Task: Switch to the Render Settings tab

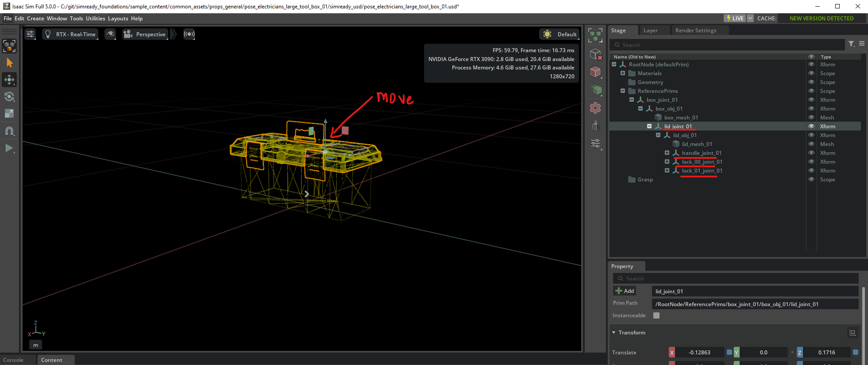Action: [695, 31]
